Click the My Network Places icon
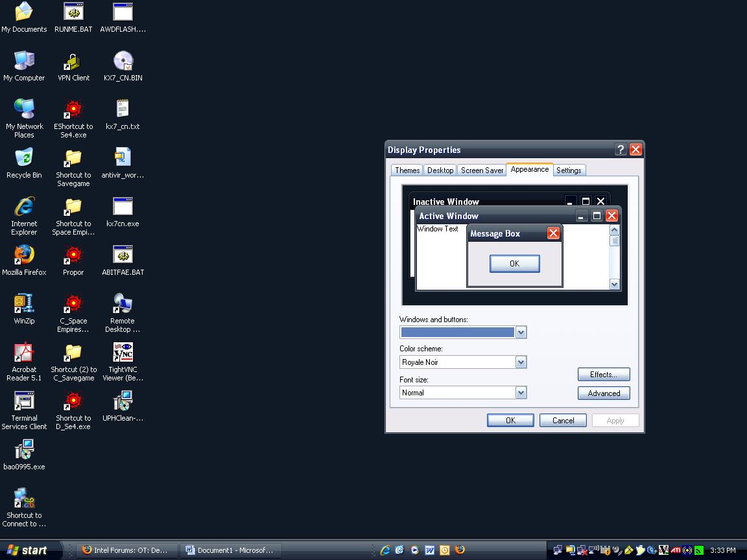 [24, 110]
